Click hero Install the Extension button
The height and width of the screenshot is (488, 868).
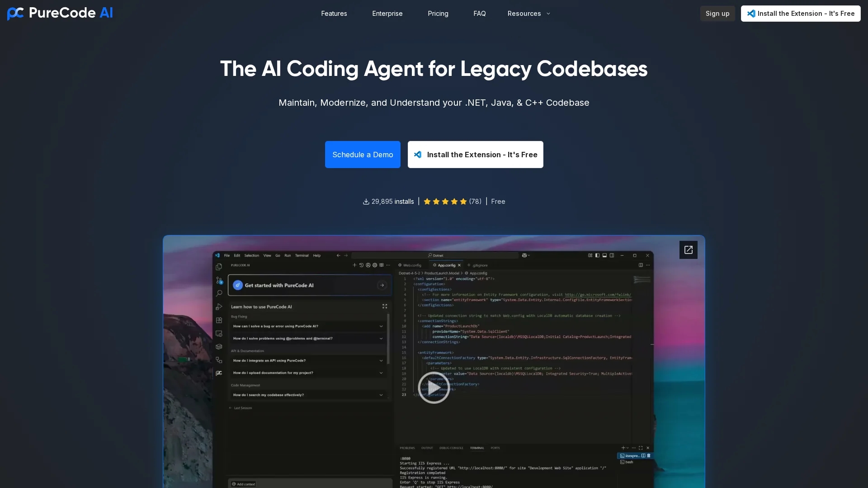[476, 155]
